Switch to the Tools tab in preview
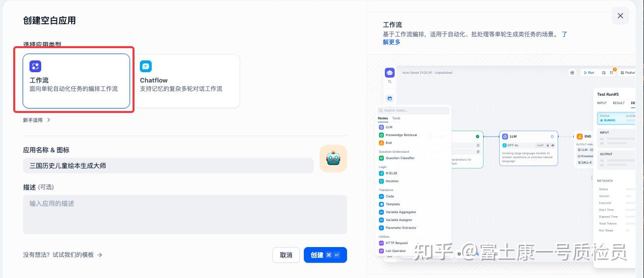 396,118
